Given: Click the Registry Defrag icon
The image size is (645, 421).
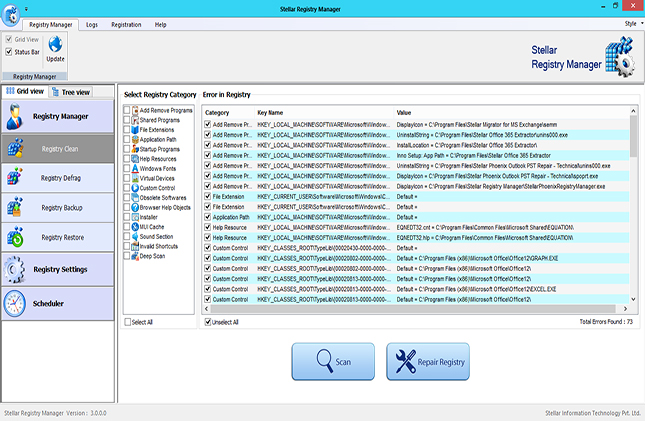Looking at the screenshot, I should click(15, 177).
